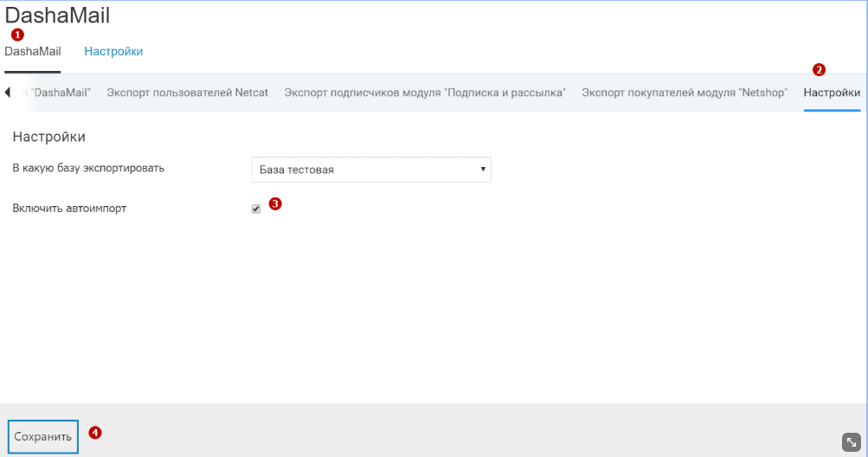Image resolution: width=868 pixels, height=457 pixels.
Task: Click the "Включить автоимпорт" label text
Action: click(69, 209)
